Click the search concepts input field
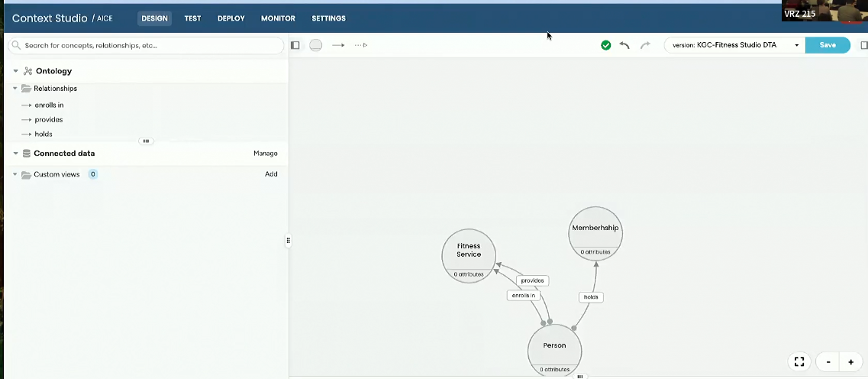This screenshot has height=379, width=868. pos(146,45)
